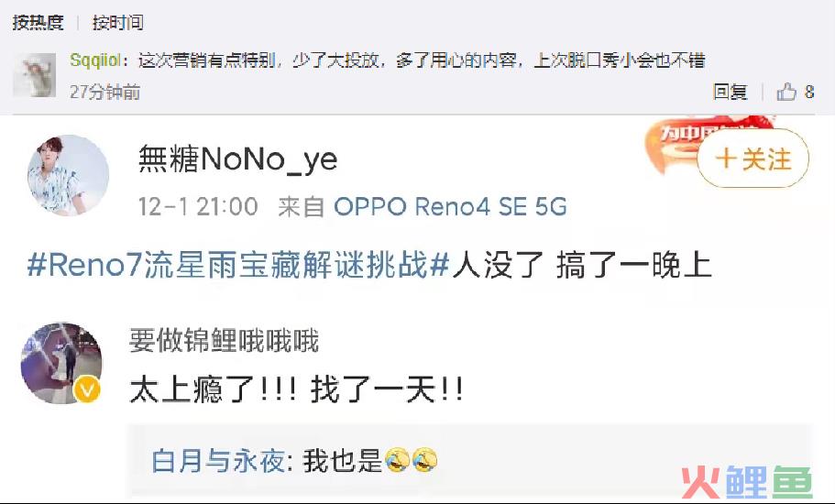Sort comments by 按时间
Screen dimensions: 835x504
tap(117, 22)
